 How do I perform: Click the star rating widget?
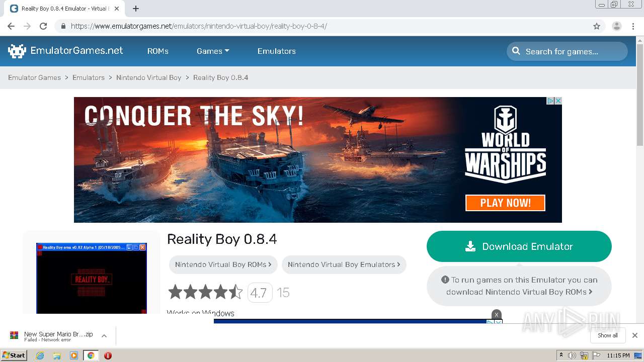(x=205, y=292)
